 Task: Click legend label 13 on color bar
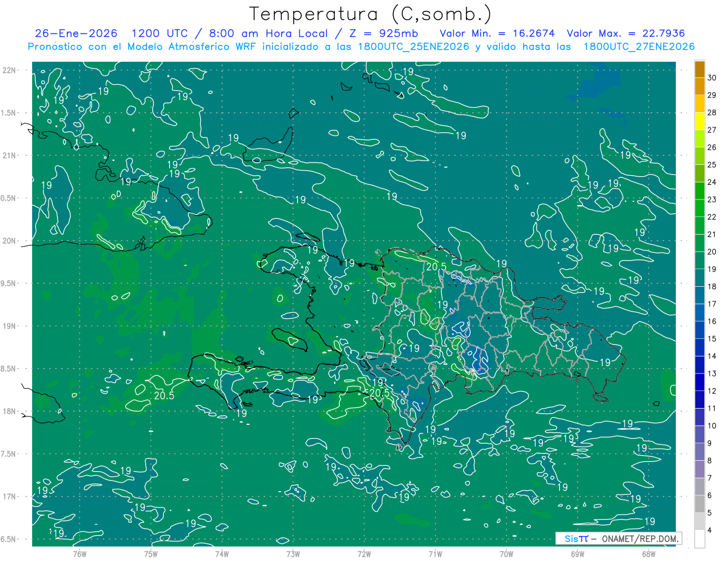coord(712,373)
